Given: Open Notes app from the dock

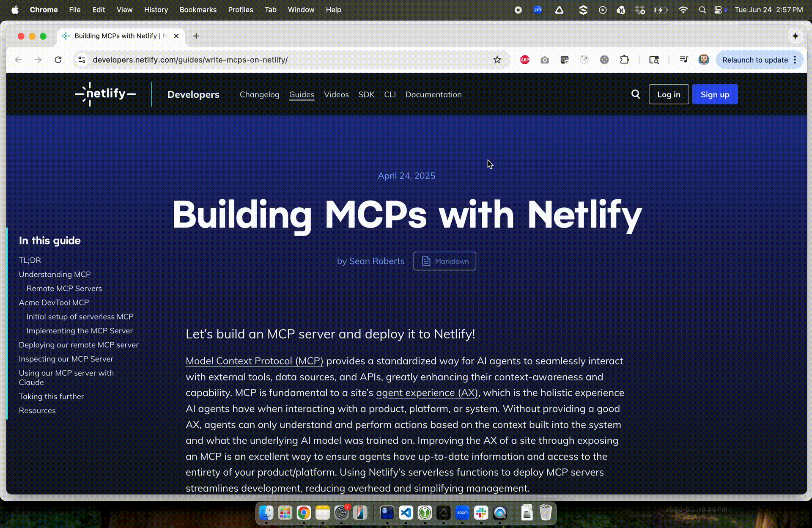Looking at the screenshot, I should [x=322, y=513].
